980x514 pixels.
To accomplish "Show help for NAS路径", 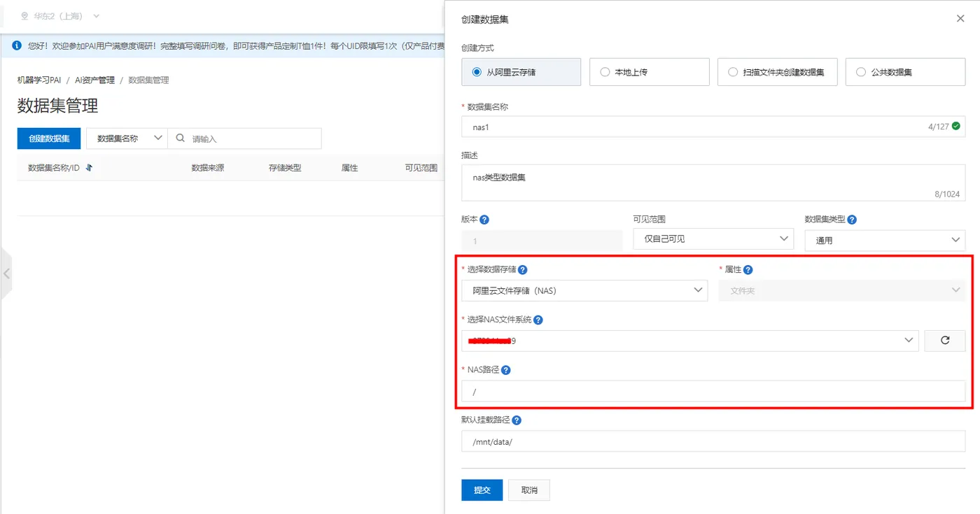I will [x=505, y=370].
